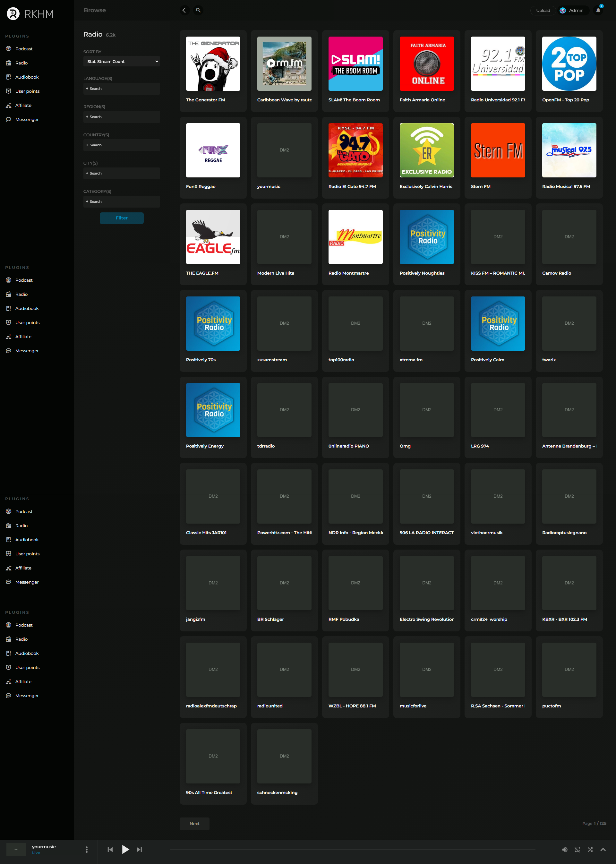Open the Admin user avatar menu
This screenshot has width=616, height=864.
click(x=572, y=10)
